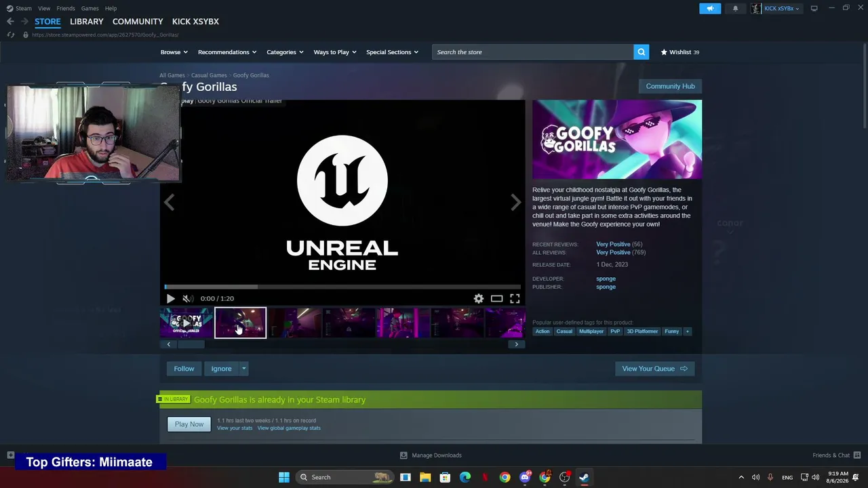The width and height of the screenshot is (868, 488).
Task: Enter fullscreen for the trailer video
Action: (515, 298)
